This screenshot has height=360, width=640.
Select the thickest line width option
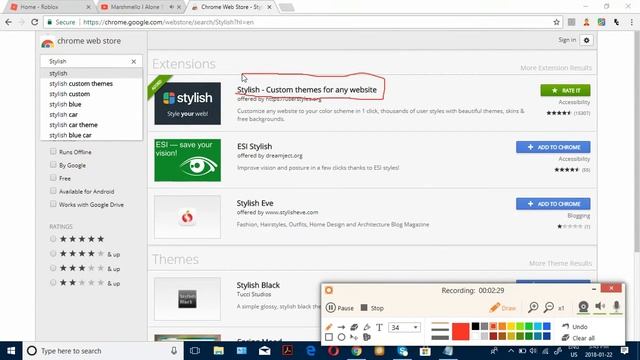(440, 338)
